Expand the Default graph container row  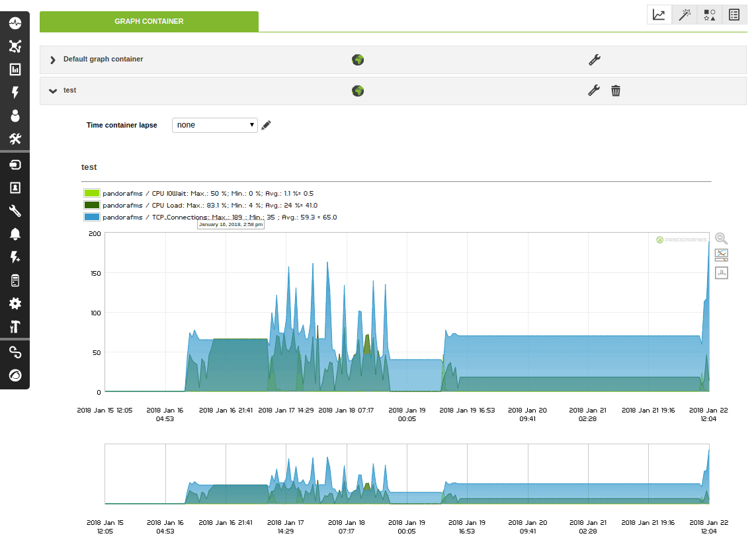point(52,59)
